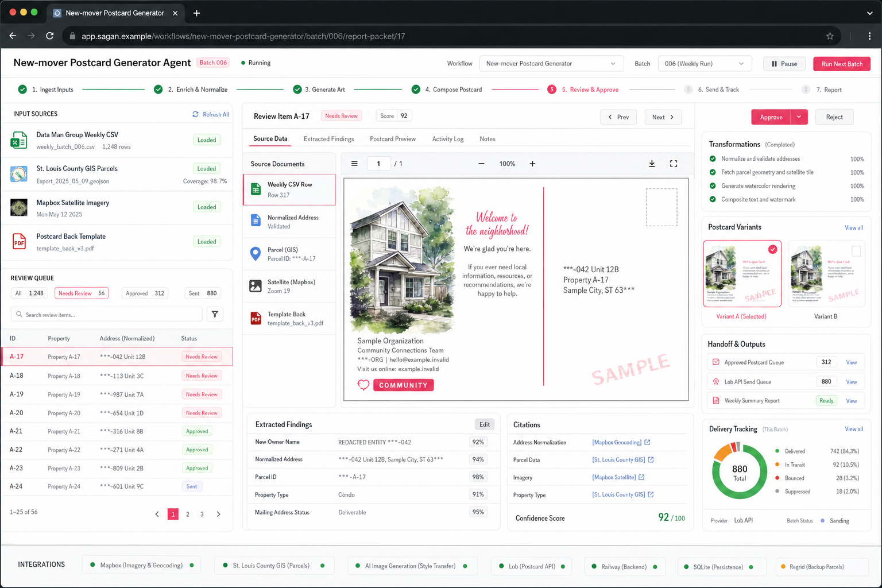
Task: Expand browser tab list chevron
Action: point(869,13)
